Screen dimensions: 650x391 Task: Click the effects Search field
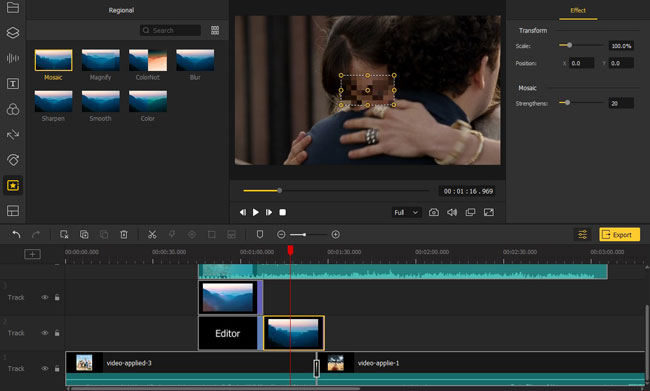170,30
